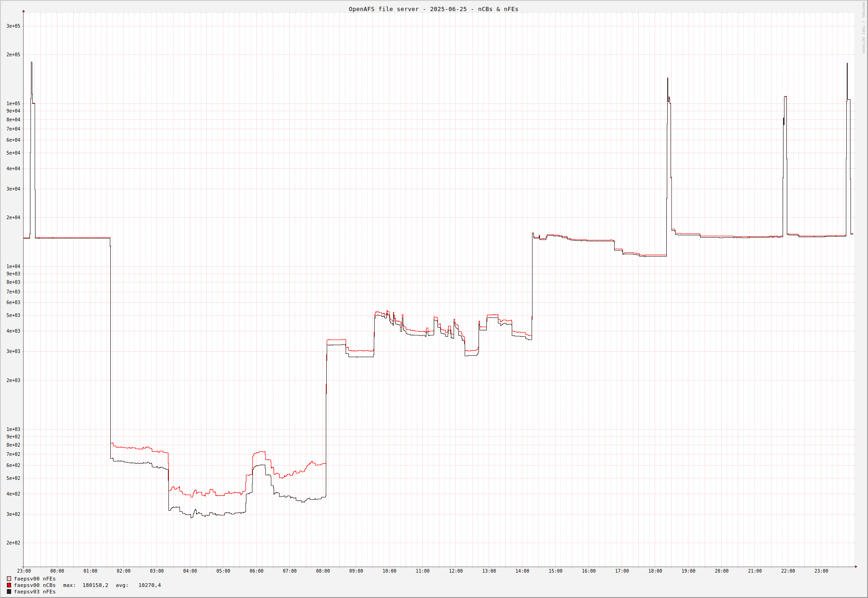The width and height of the screenshot is (868, 598).
Task: Click the '06:00' x-axis time label
Action: (257, 571)
